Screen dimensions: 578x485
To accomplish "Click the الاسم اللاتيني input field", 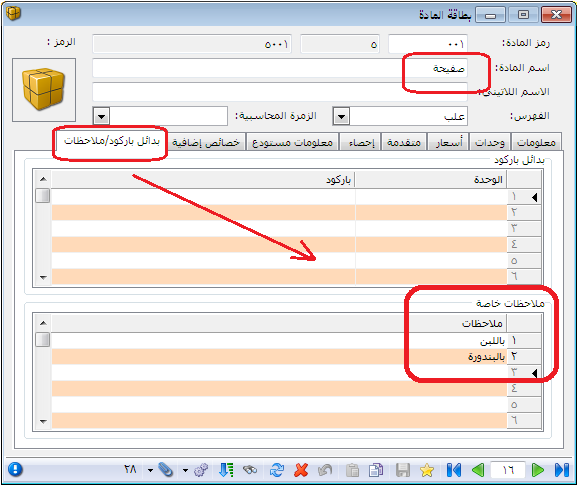I will click(280, 92).
